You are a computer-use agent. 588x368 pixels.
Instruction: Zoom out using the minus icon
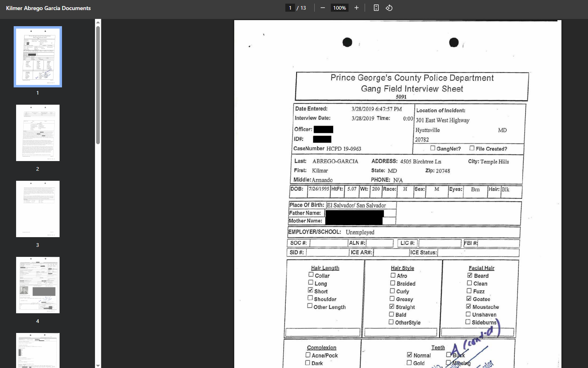pyautogui.click(x=323, y=8)
